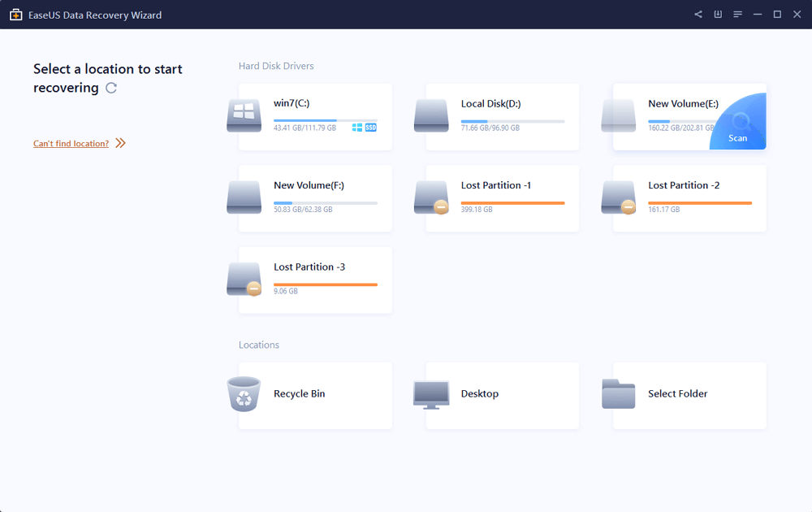
Task: Close the EaseUS Data Recovery Wizard window
Action: point(797,15)
